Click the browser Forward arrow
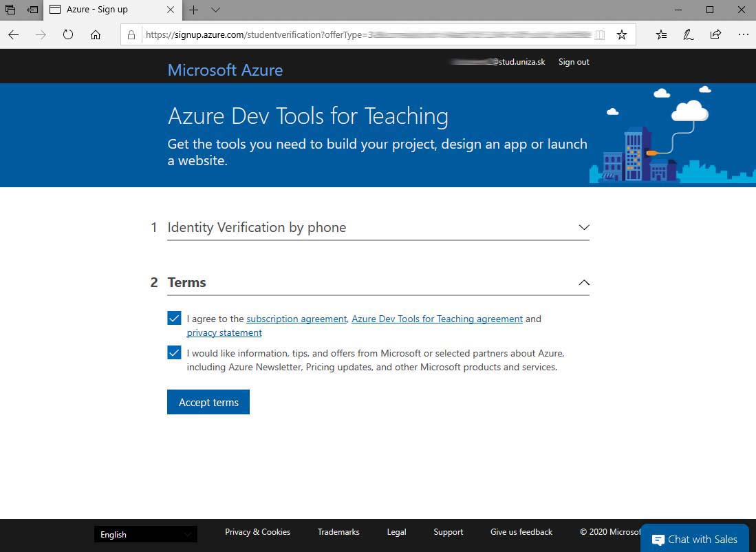756x552 pixels. pos(41,34)
